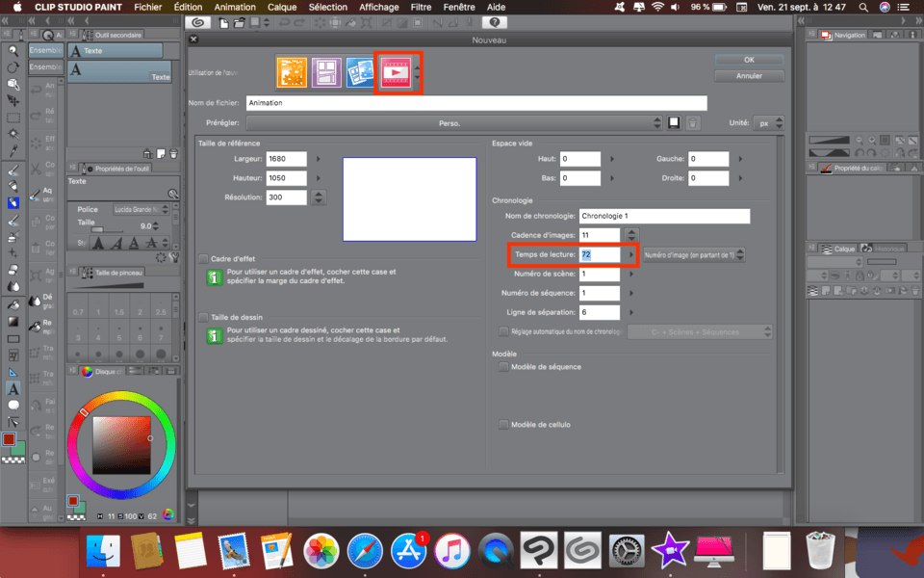
Task: Open the Calque menu
Action: (x=282, y=7)
